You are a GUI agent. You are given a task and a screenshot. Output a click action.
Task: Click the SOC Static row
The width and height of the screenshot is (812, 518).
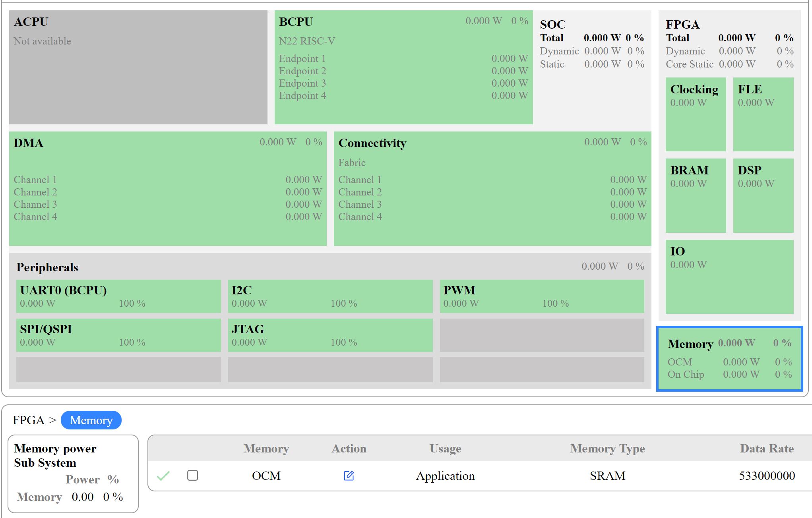592,64
